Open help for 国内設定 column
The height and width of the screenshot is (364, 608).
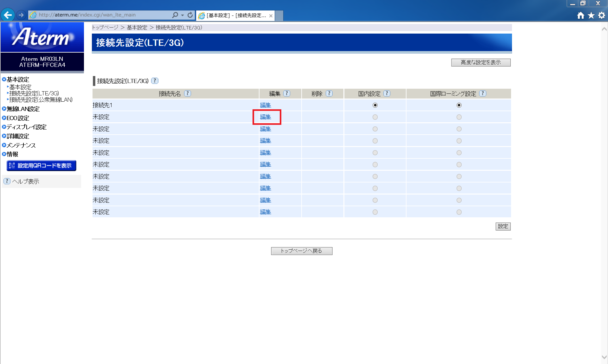pos(387,93)
